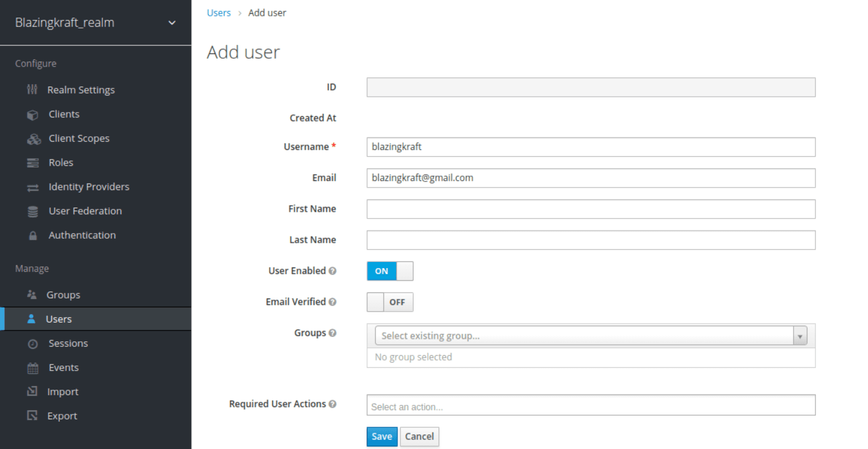The width and height of the screenshot is (868, 449).
Task: Click the Events calendar icon
Action: coord(33,368)
